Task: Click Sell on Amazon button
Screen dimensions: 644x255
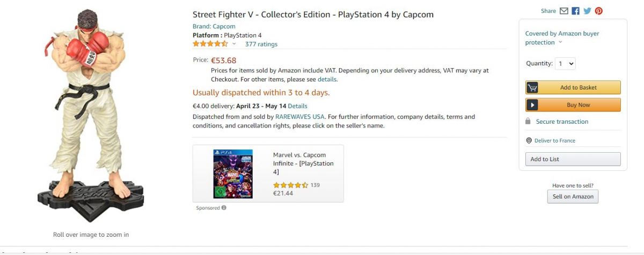Action: coord(573,197)
